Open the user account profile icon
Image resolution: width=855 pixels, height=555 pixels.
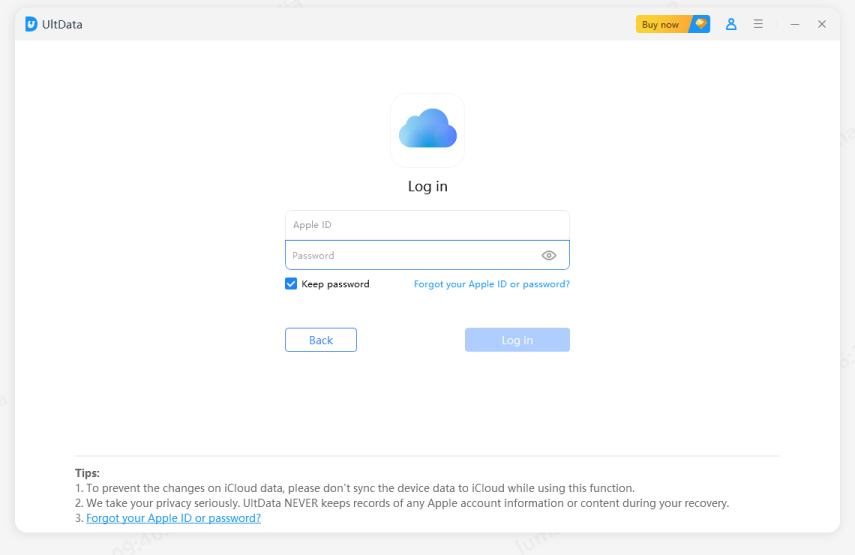(731, 24)
